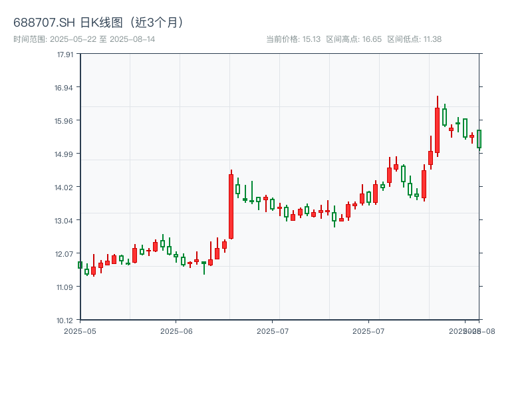Image resolution: width=532 pixels, height=399 pixels.
Task: Click the 区间低点: 11.38 label
Action: [414, 39]
